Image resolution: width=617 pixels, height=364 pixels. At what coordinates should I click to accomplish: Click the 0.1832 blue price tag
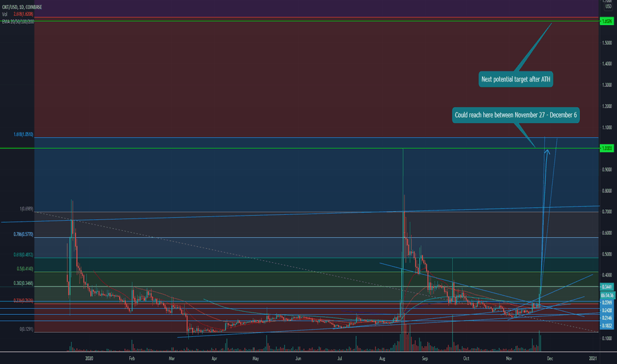coord(607,326)
